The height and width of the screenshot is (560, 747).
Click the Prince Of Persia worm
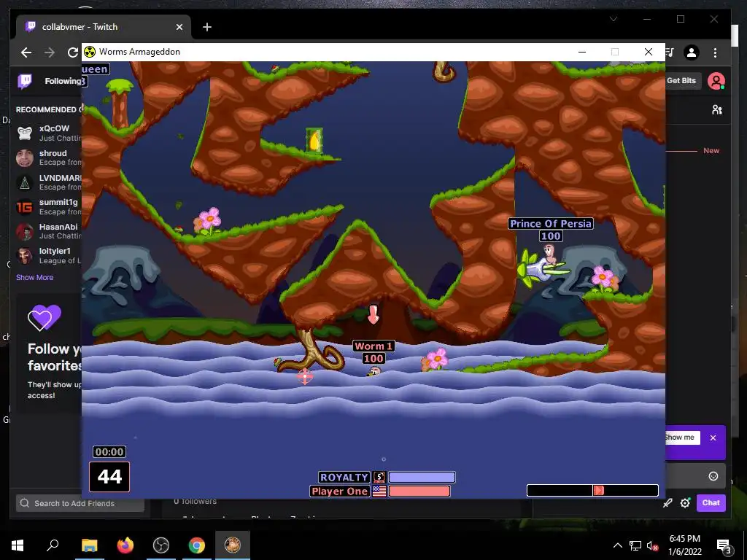tap(549, 253)
